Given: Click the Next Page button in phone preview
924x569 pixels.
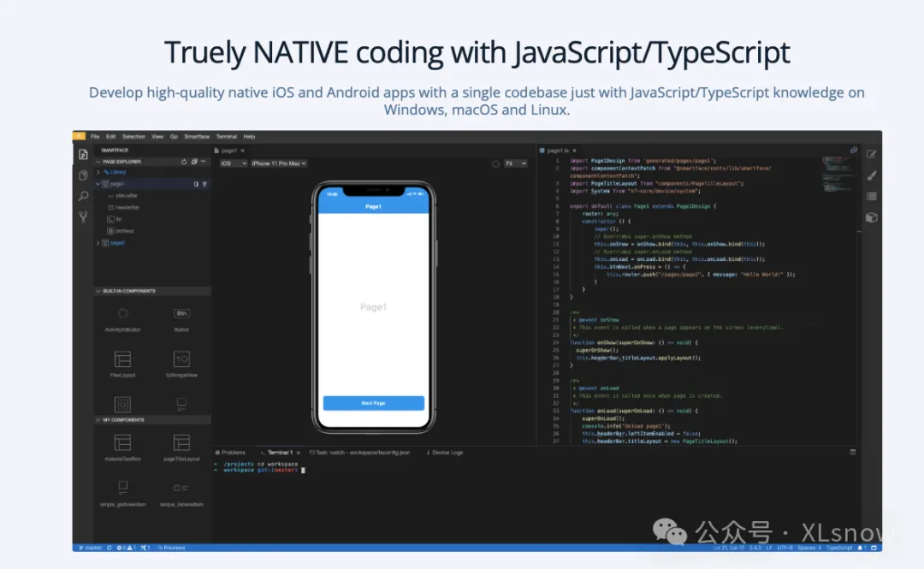Looking at the screenshot, I should pyautogui.click(x=374, y=403).
